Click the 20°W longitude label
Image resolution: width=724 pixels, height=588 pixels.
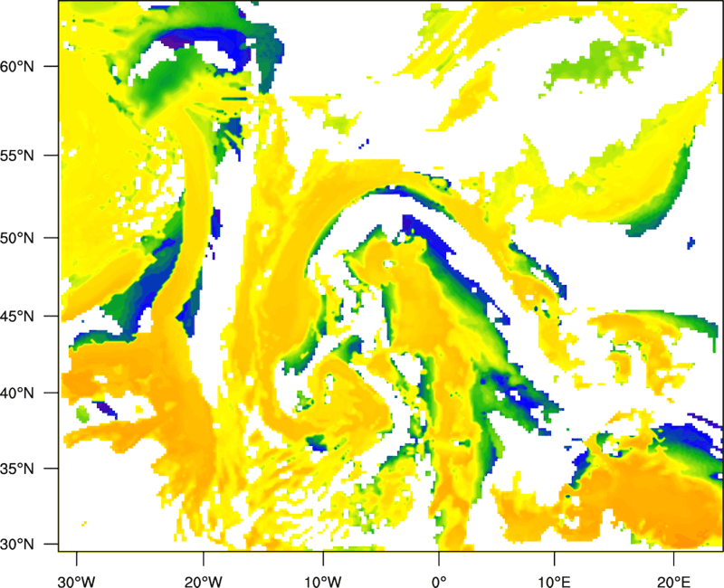coord(203,582)
